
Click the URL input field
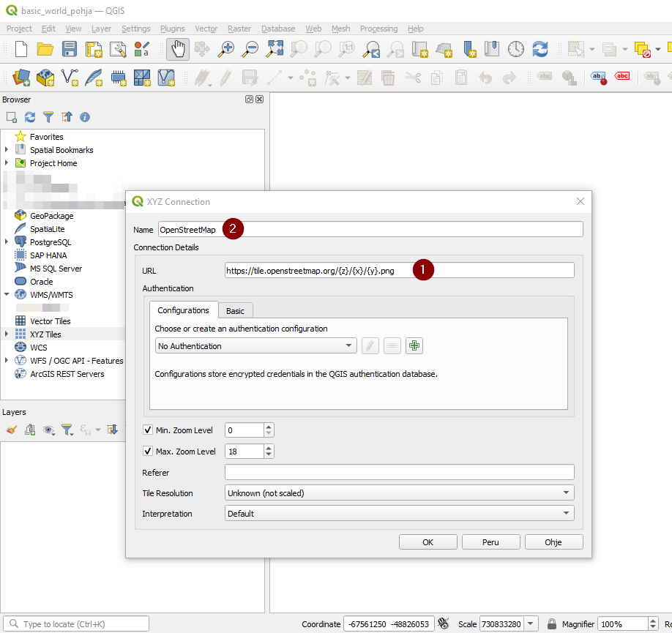[399, 271]
